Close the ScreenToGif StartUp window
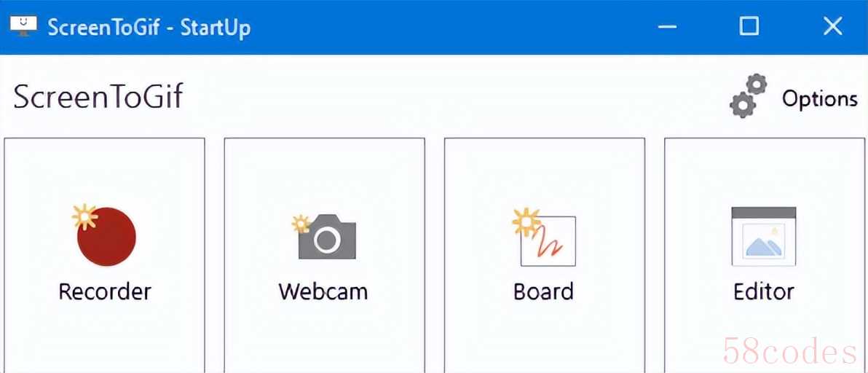868x373 pixels. [x=832, y=25]
